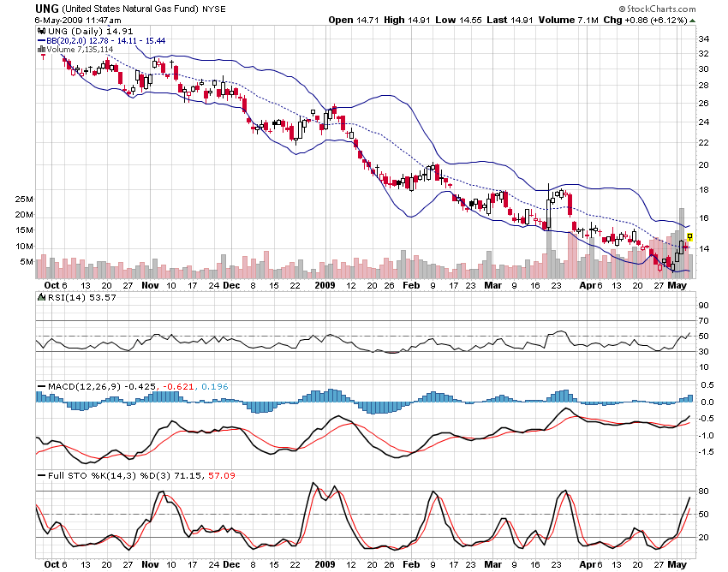The width and height of the screenshot is (728, 572).
Task: Click the MACD(12,26,9) -0.425 label
Action: (102, 386)
